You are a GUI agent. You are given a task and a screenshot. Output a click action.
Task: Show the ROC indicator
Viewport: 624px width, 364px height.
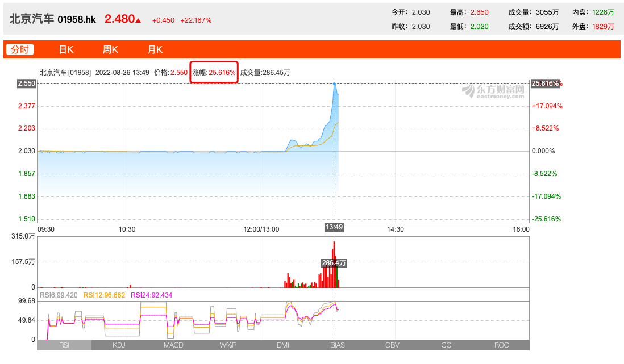click(501, 345)
